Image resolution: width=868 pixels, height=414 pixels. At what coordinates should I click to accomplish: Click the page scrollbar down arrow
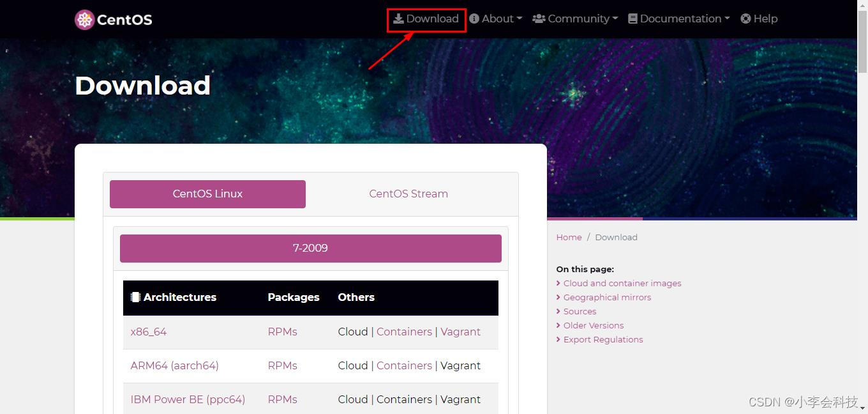(x=862, y=408)
